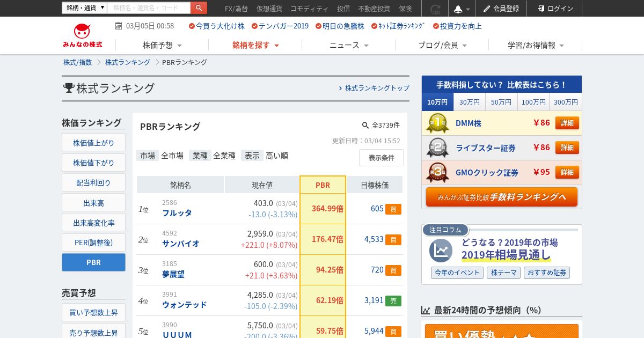
Task: Open コモディティ in top menu
Action: 310,9
